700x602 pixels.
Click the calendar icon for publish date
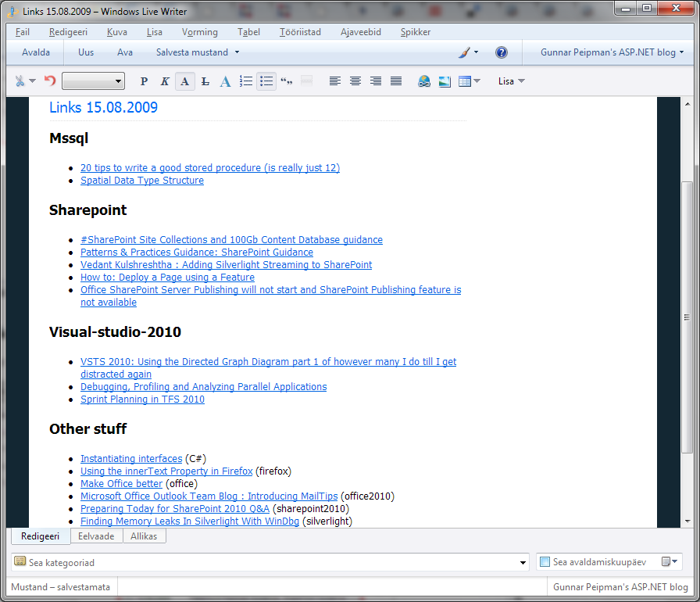pos(666,562)
